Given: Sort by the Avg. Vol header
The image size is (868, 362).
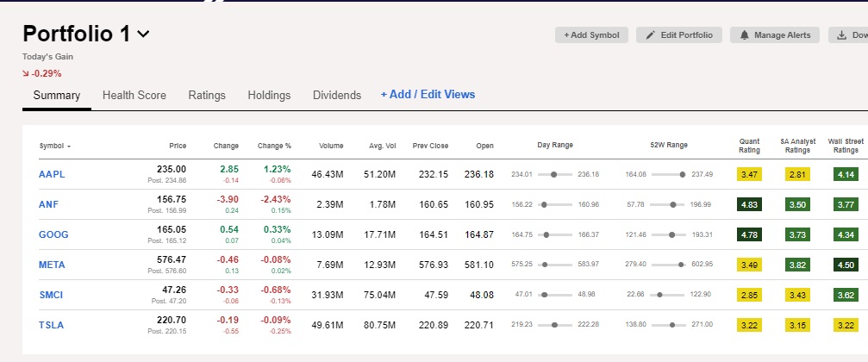Looking at the screenshot, I should coord(383,147).
